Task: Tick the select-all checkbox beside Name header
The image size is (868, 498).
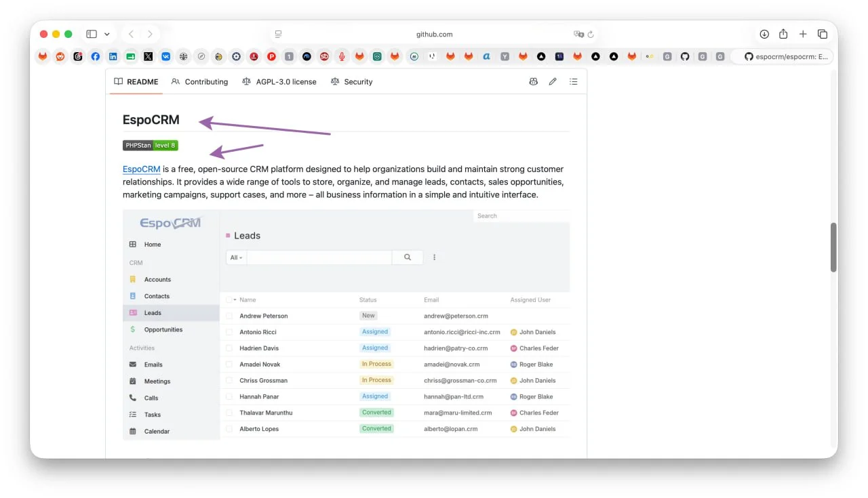Action: point(229,299)
